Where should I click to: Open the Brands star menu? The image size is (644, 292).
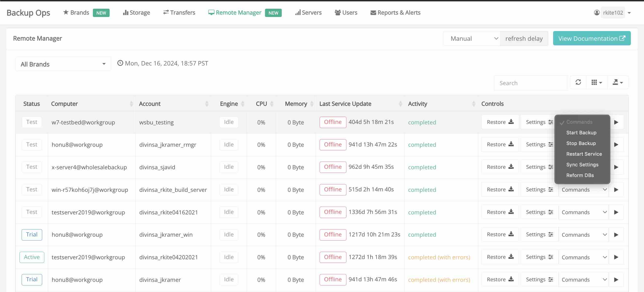pyautogui.click(x=76, y=13)
